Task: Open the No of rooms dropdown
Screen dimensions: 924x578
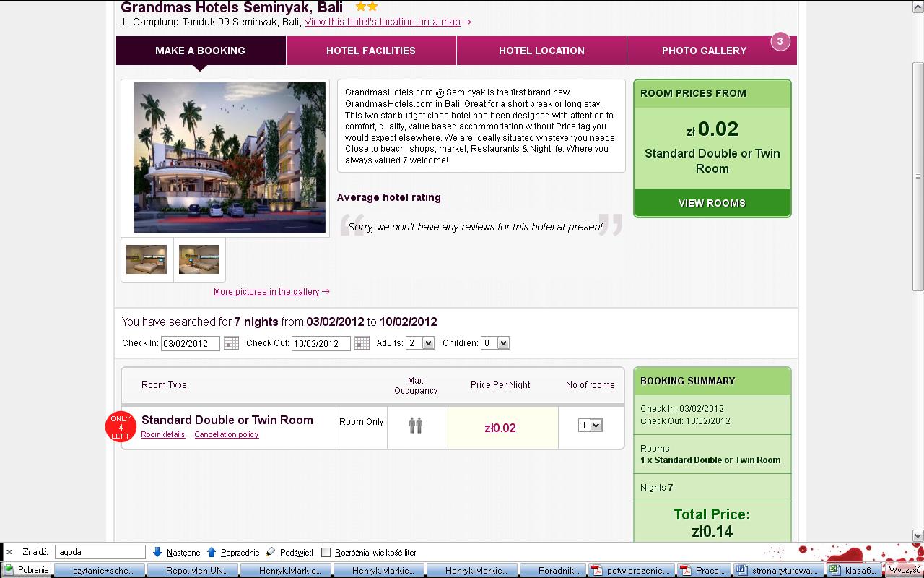Action: (590, 426)
